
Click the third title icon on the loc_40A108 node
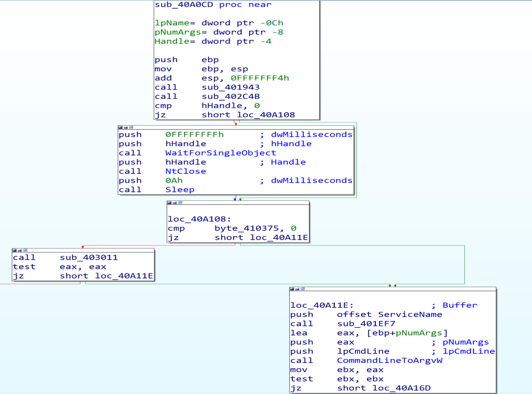pos(180,202)
